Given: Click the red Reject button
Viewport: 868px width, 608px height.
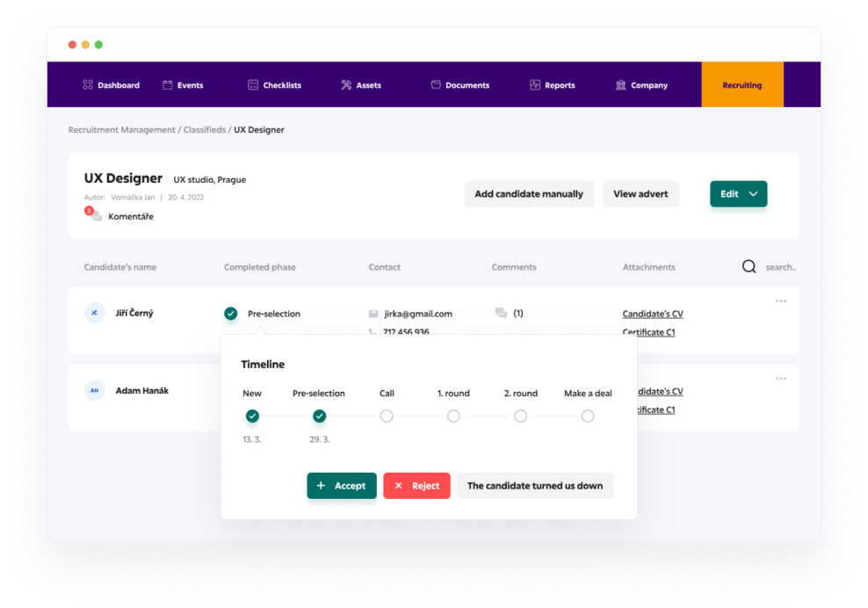Looking at the screenshot, I should [x=416, y=486].
